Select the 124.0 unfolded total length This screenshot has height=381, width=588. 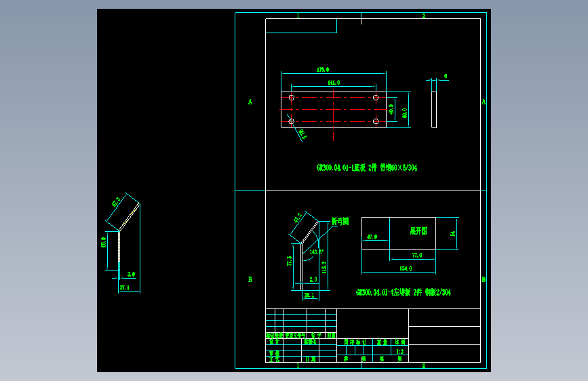406,268
